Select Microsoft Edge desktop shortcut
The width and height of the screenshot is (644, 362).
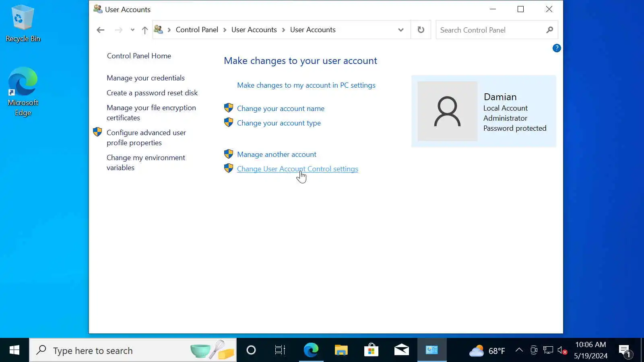(23, 92)
